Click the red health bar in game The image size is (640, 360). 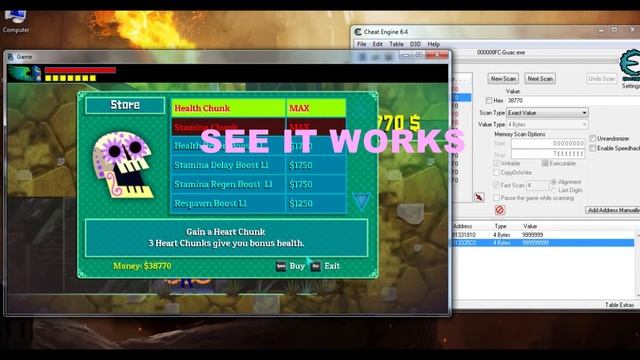tap(80, 70)
